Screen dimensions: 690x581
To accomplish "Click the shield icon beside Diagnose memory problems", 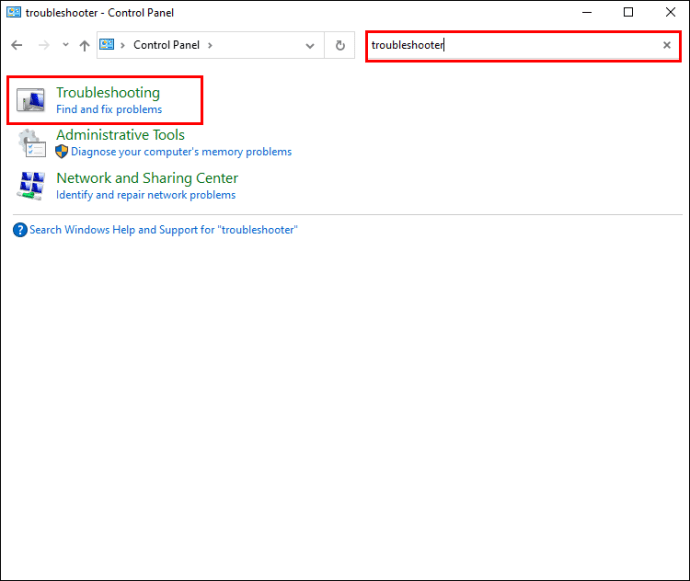I will (62, 151).
